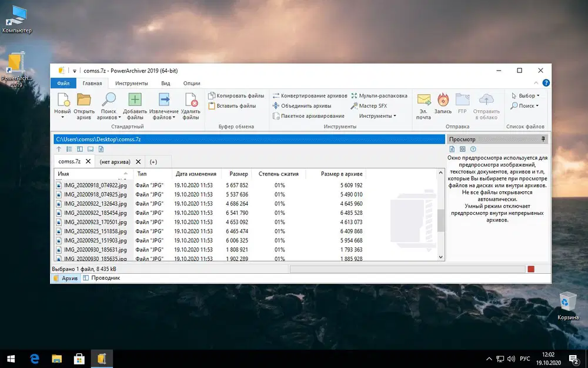
Task: Open the Windows Start menu
Action: (11, 359)
